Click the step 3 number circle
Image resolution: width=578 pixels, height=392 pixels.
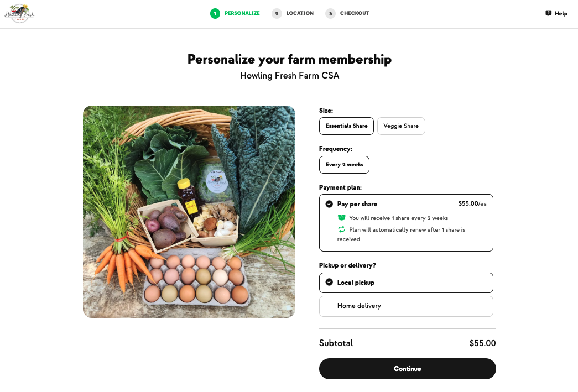pyautogui.click(x=331, y=14)
